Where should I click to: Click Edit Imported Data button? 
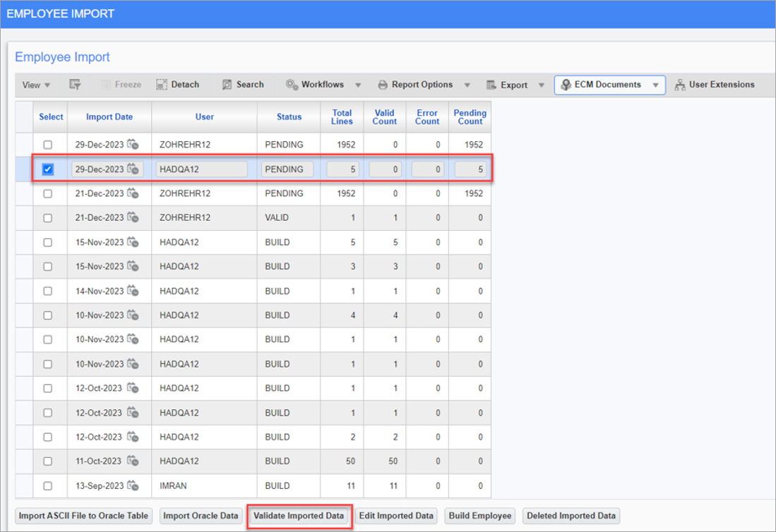pyautogui.click(x=396, y=516)
